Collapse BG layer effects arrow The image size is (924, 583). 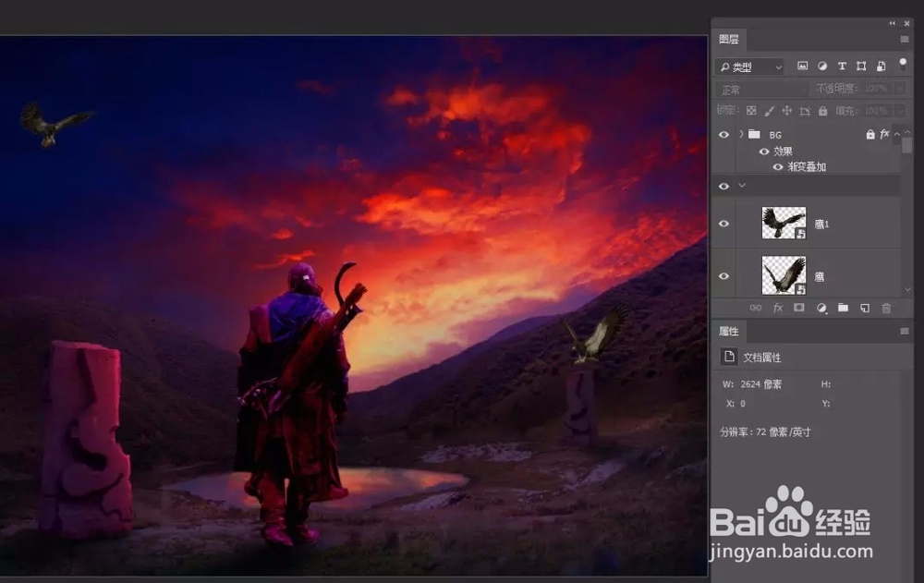tap(897, 134)
